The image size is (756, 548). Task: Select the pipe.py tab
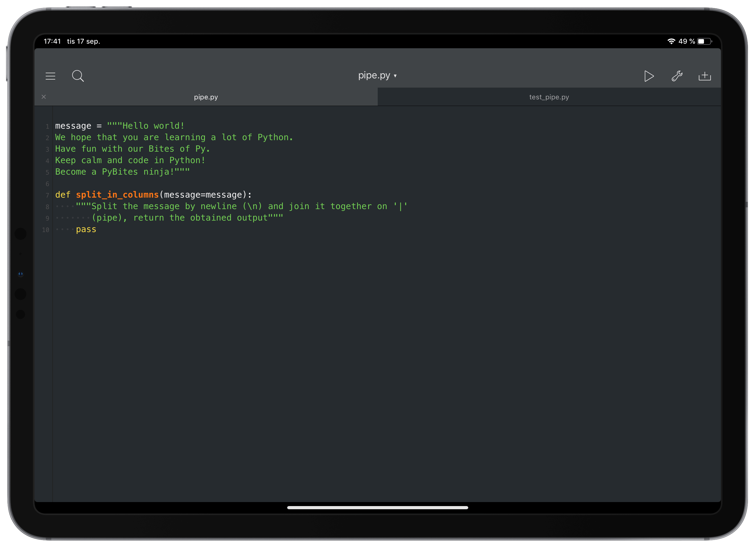(x=206, y=97)
